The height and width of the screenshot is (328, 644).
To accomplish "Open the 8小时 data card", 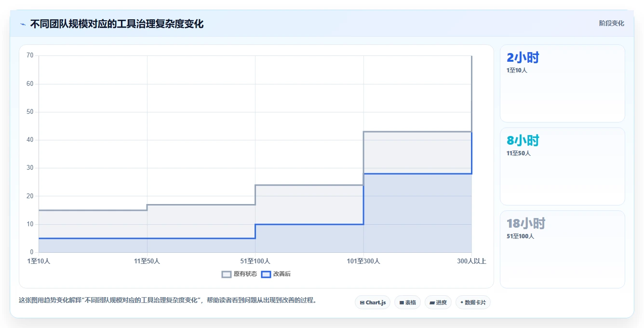I will [x=563, y=166].
